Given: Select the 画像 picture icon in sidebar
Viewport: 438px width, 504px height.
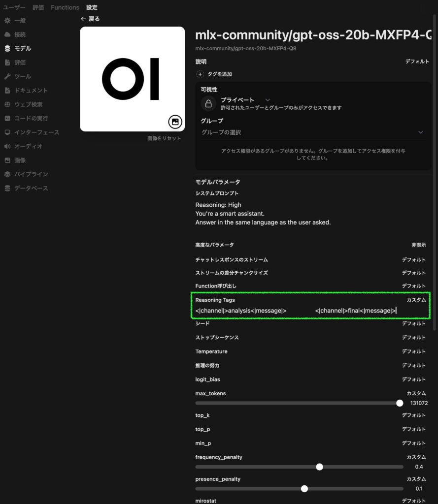Looking at the screenshot, I should [7, 160].
